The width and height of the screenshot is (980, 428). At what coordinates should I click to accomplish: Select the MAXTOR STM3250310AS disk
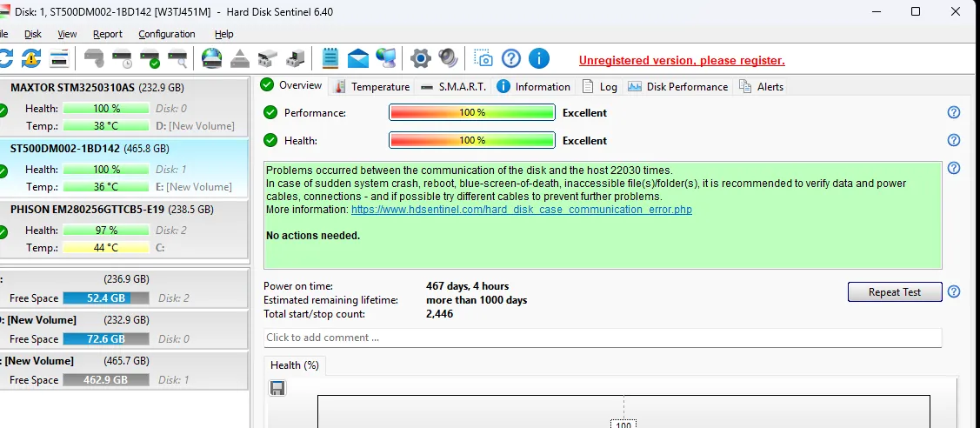123,107
